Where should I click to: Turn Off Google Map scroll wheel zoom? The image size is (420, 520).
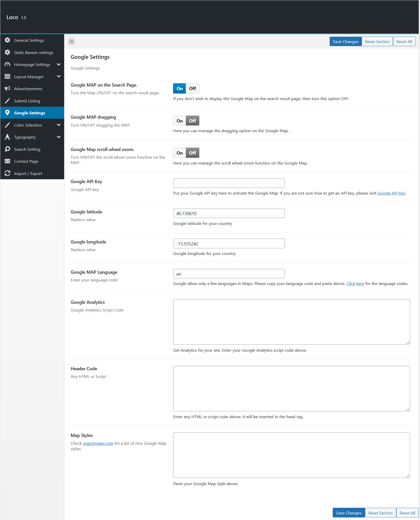[x=192, y=153]
